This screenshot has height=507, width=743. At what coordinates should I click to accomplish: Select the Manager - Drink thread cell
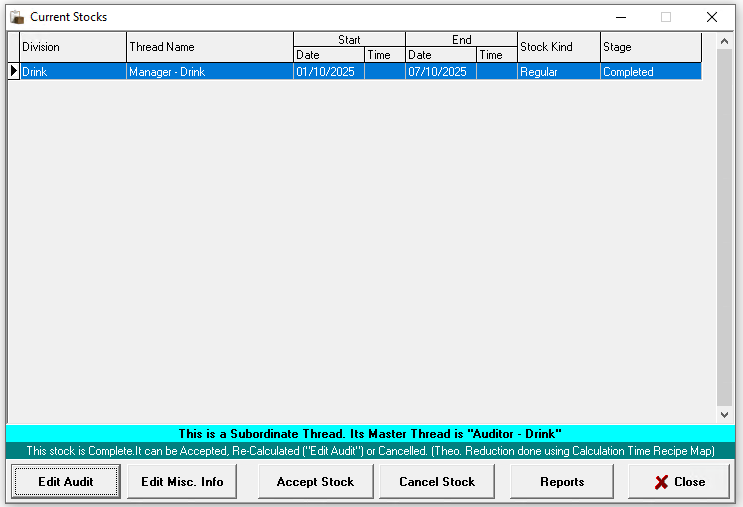[209, 72]
